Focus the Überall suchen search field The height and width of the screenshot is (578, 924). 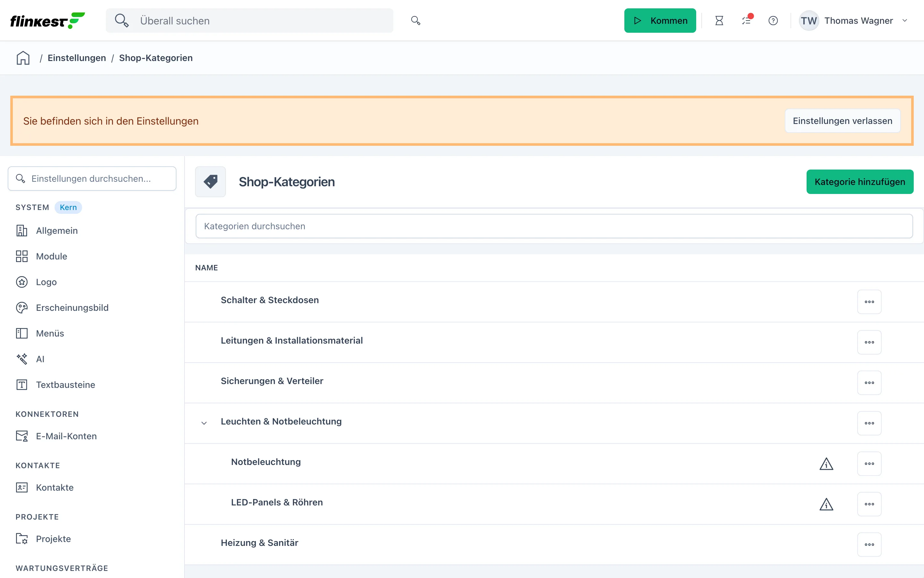pyautogui.click(x=249, y=21)
